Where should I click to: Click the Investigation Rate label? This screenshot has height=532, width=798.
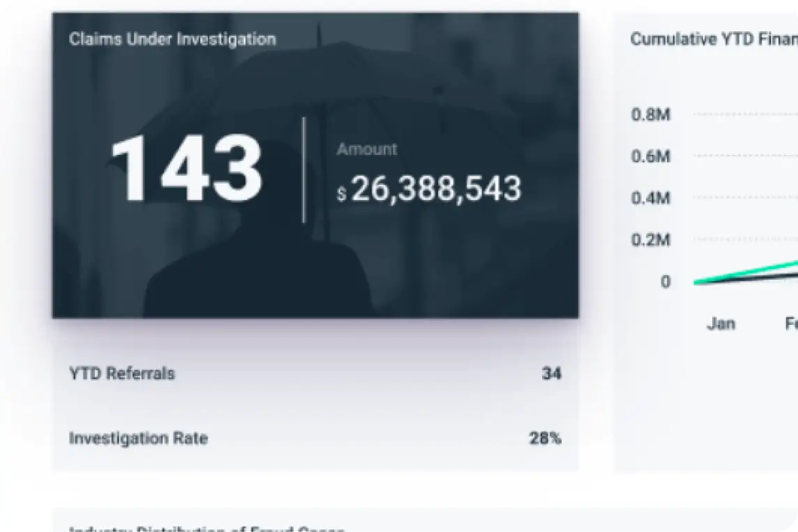pos(137,438)
